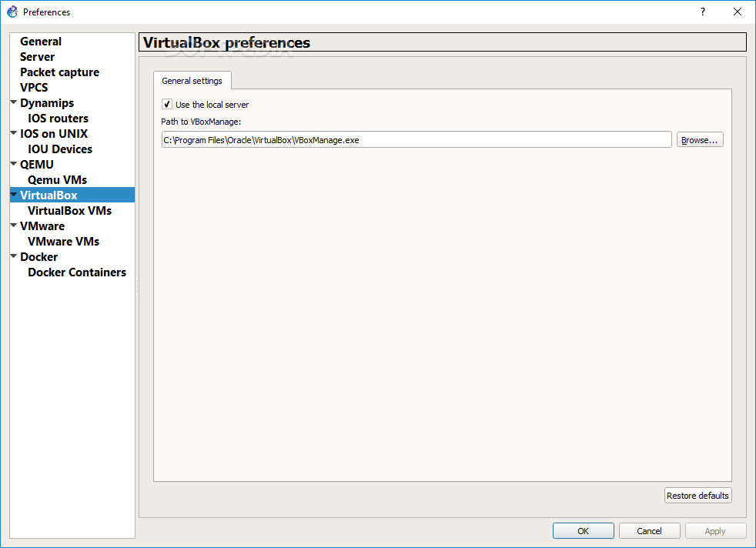Screen dimensions: 756x548
Task: Collapse the VMware tree node
Action: point(14,226)
